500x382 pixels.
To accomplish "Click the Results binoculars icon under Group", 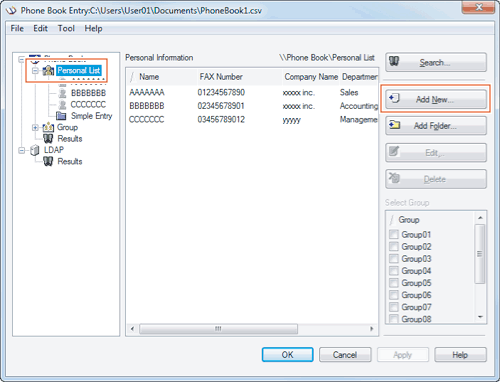I will 49,138.
